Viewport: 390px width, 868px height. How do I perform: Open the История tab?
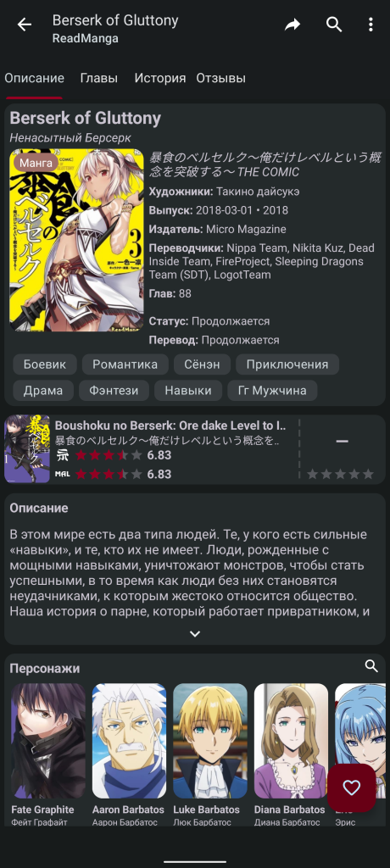pyautogui.click(x=159, y=78)
